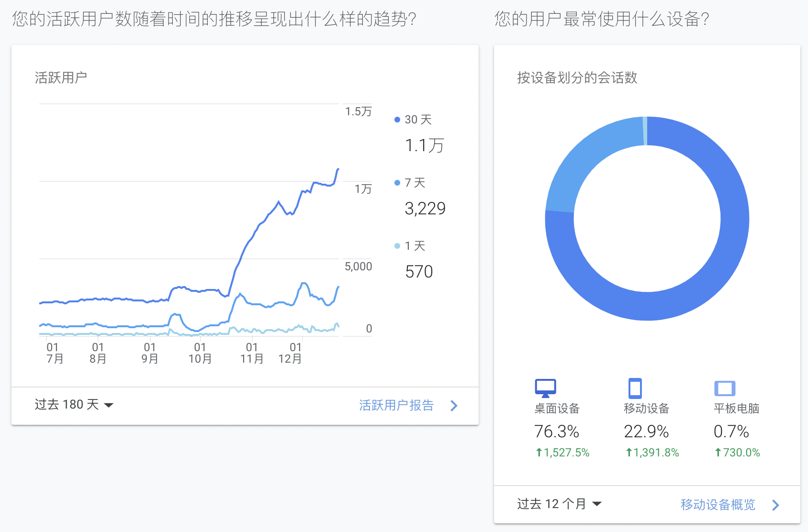Click the 1.1万 30-day user count
This screenshot has width=808, height=532.
424,145
